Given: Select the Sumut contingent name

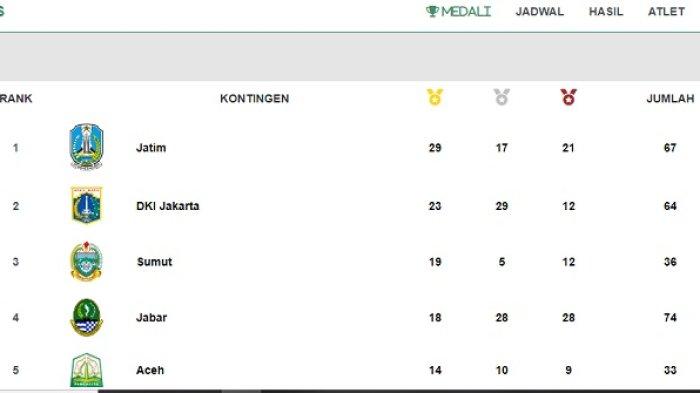Looking at the screenshot, I should (154, 262).
